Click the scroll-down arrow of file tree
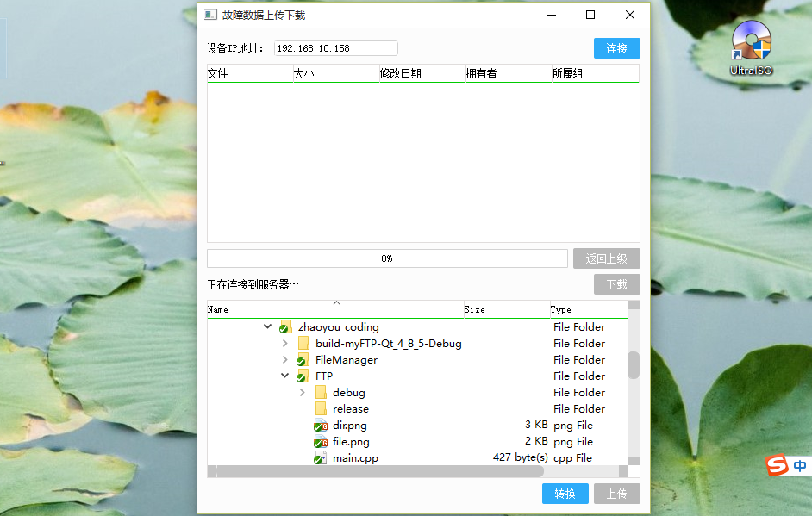 point(634,461)
